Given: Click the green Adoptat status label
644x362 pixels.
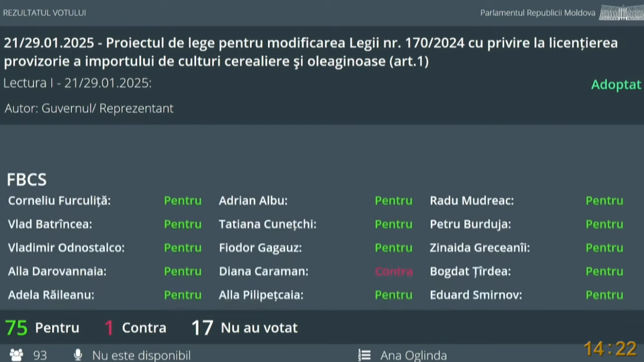Looking at the screenshot, I should point(616,84).
